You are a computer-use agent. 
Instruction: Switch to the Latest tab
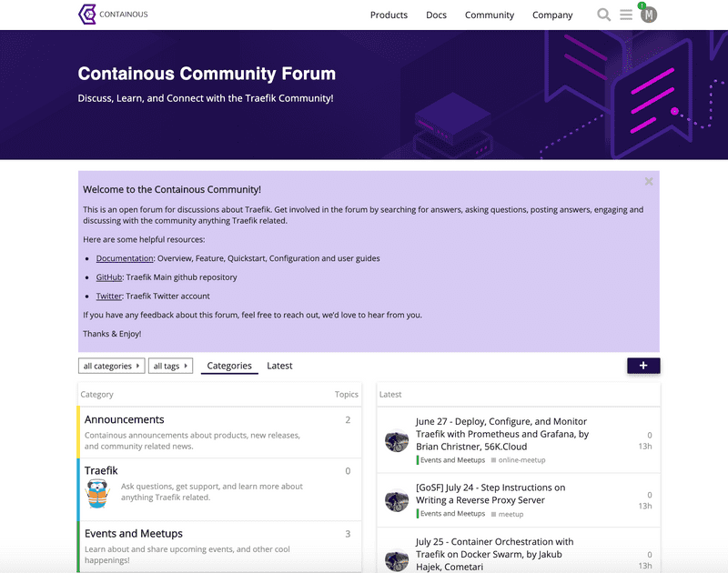279,366
